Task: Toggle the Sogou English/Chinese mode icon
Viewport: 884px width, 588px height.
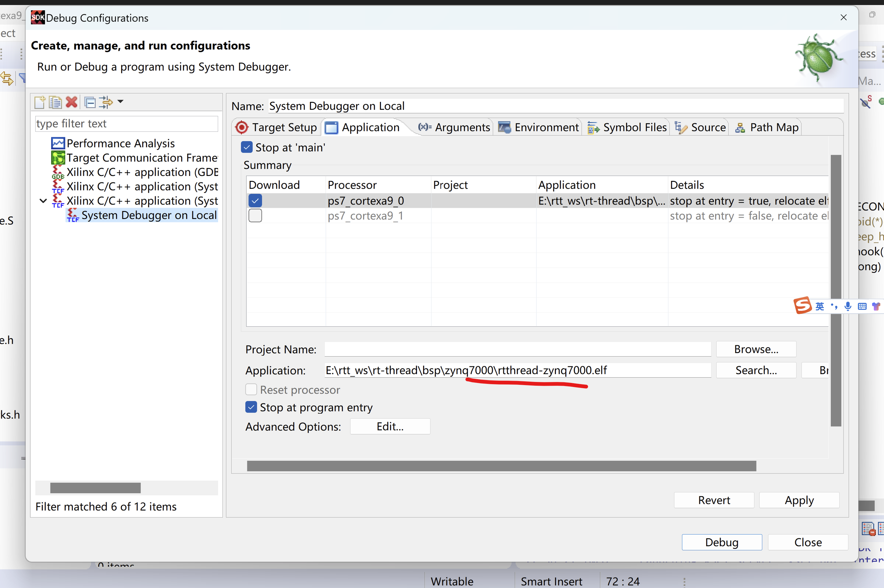Action: pos(820,307)
